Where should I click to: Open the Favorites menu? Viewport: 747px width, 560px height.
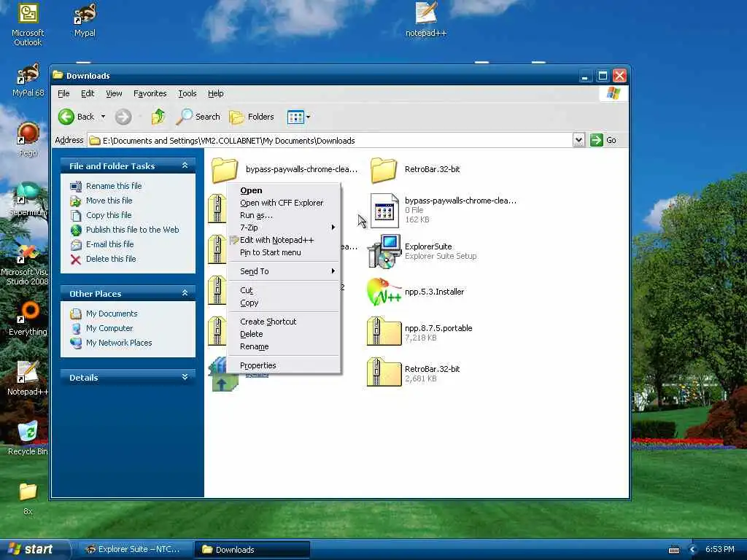[x=150, y=93]
